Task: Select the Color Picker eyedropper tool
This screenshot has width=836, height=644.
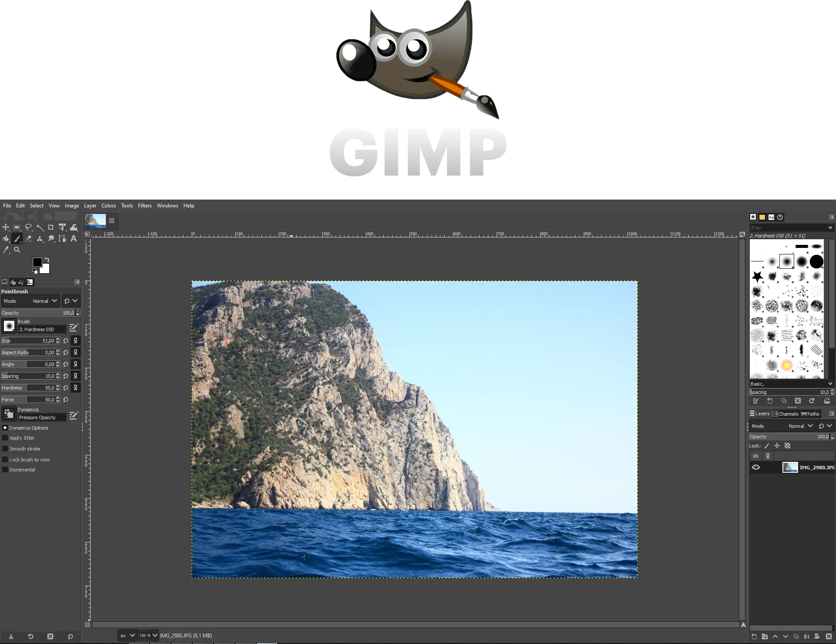Action: pyautogui.click(x=6, y=250)
